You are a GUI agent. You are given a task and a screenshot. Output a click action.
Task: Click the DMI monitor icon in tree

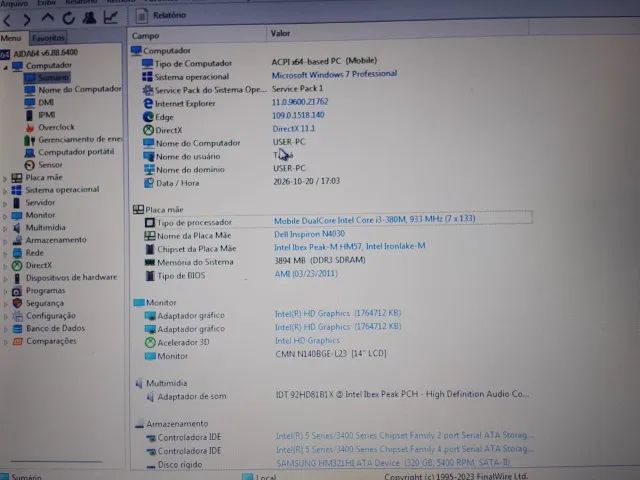click(29, 102)
